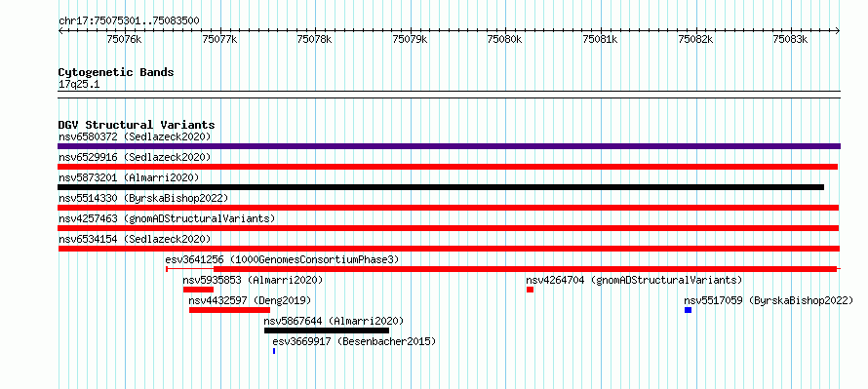Click label nsv5935853 (Almarri2020)
The image size is (868, 389).
coord(253,280)
